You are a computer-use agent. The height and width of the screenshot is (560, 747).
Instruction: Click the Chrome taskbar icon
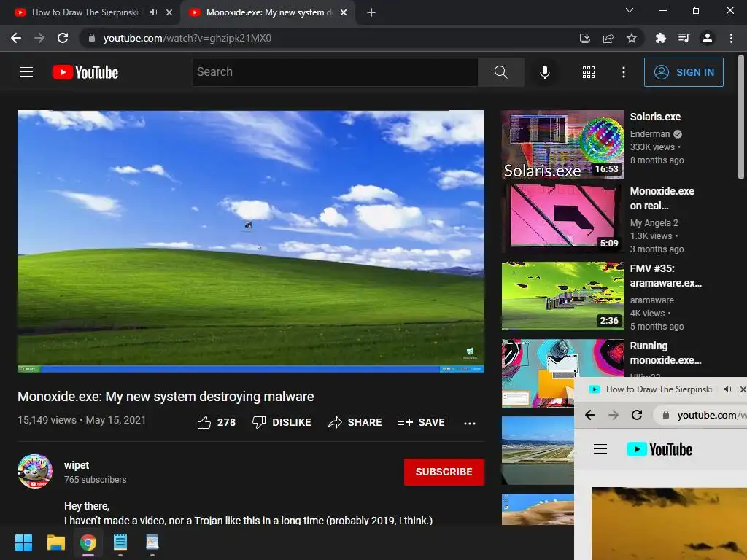[x=88, y=542]
